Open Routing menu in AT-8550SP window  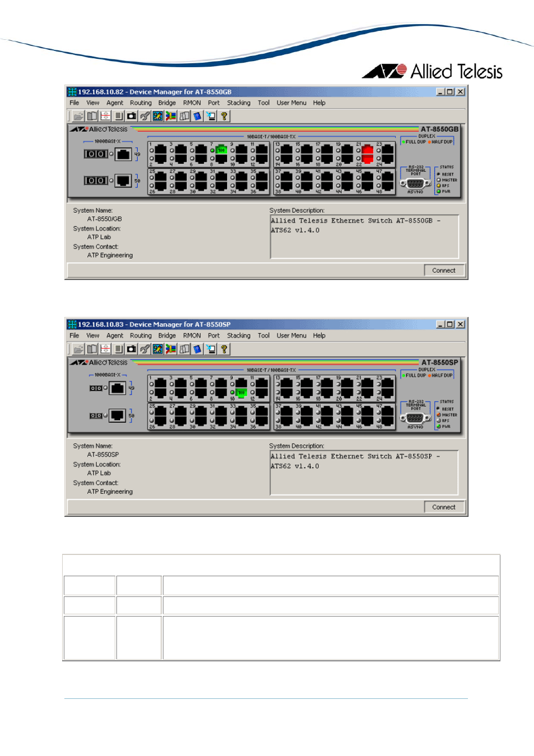click(x=141, y=336)
